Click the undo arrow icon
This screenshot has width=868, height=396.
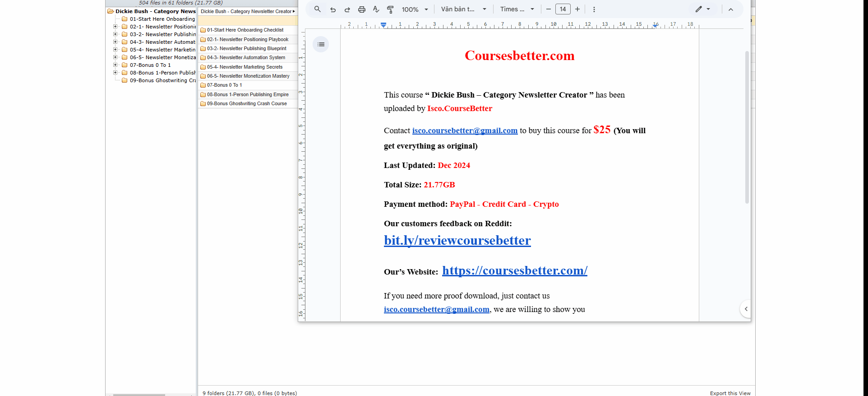click(333, 9)
